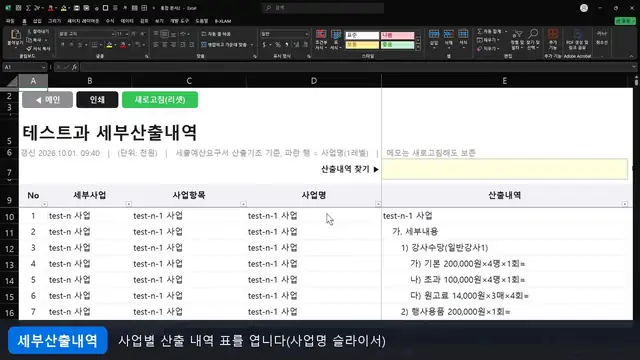The image size is (640, 360).
Task: Open filter arrow on 세부사업 header
Action: point(129,204)
